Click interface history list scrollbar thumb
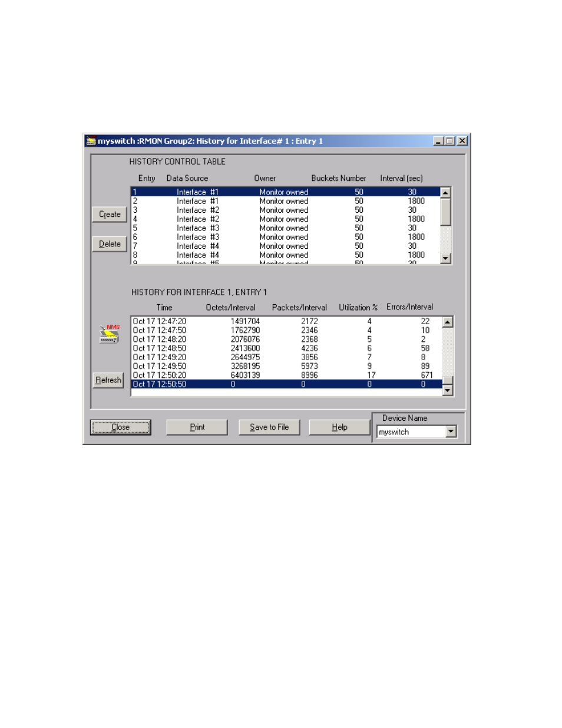The height and width of the screenshot is (728, 562). [448, 380]
